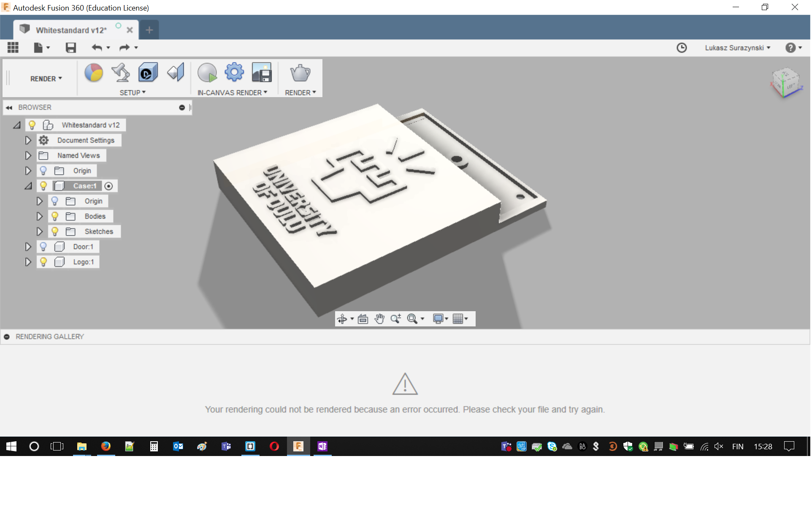Select Bodies folder label
812x505 pixels.
[95, 216]
